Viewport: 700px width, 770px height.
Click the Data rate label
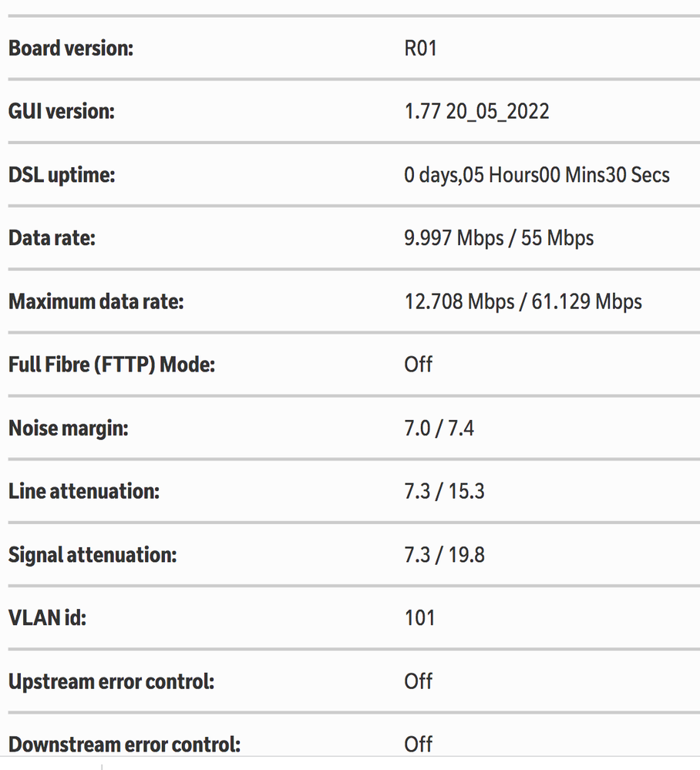pyautogui.click(x=52, y=237)
